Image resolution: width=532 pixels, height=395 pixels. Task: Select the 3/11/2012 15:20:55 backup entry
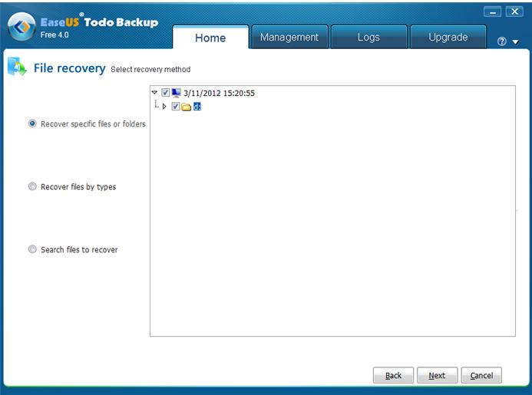(219, 93)
